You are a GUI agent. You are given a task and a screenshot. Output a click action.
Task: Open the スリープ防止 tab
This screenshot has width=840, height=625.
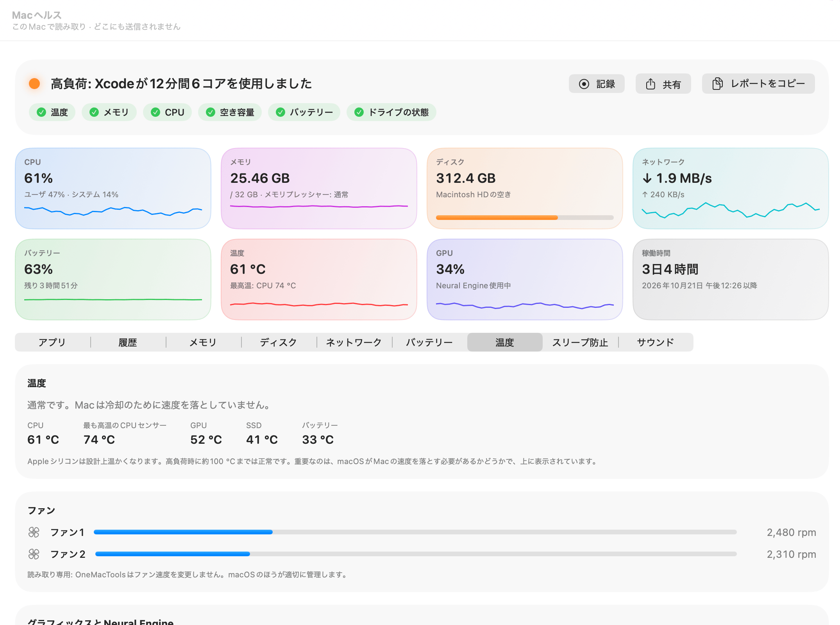point(580,343)
